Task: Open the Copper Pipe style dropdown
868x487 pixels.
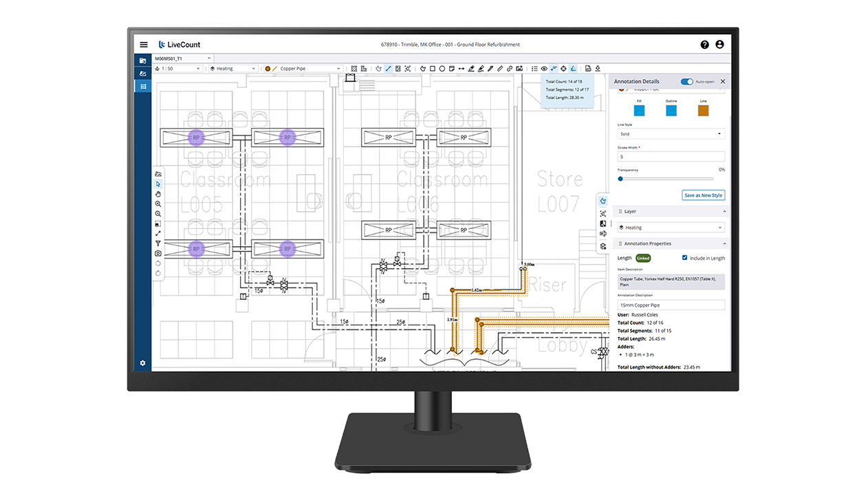Action: point(303,69)
